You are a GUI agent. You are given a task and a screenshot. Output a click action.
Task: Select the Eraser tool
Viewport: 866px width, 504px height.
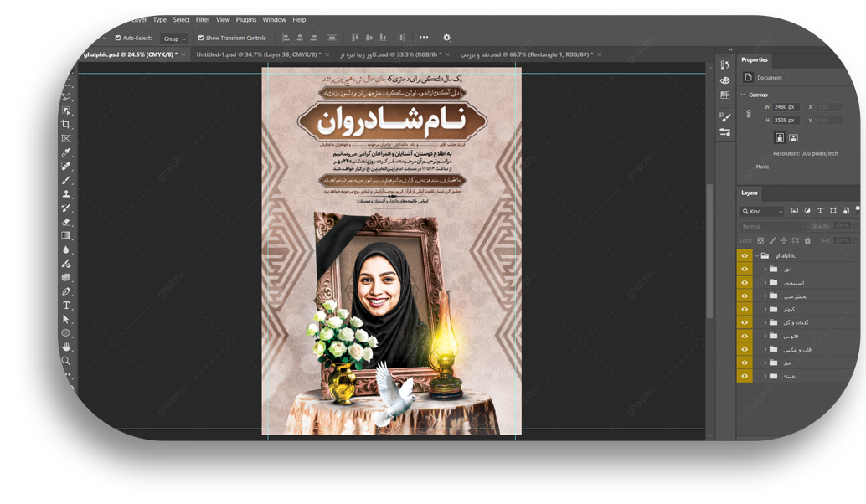click(x=66, y=222)
